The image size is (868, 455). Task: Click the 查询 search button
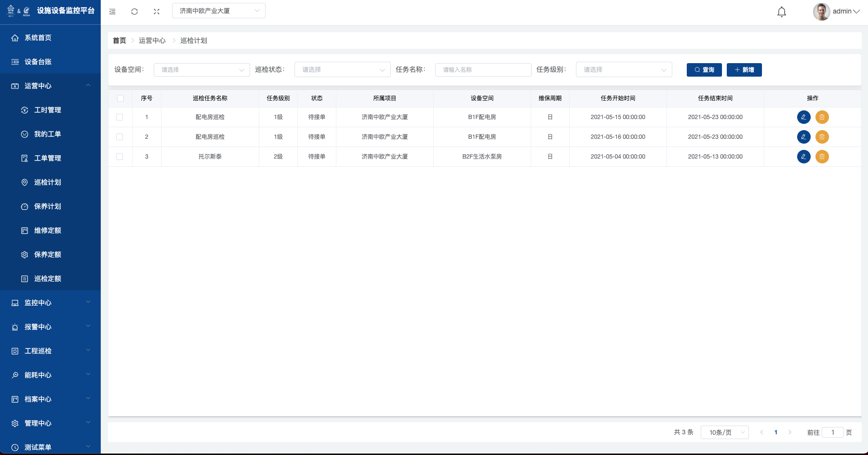704,70
